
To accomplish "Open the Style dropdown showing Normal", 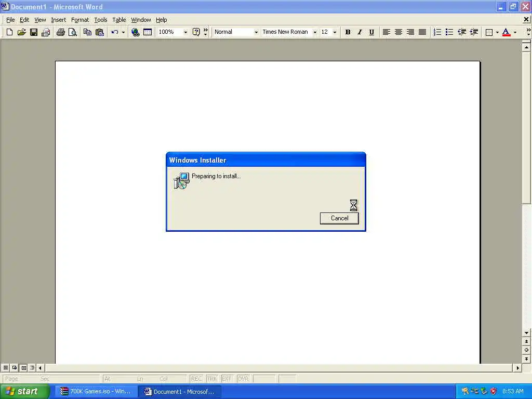I will (256, 32).
